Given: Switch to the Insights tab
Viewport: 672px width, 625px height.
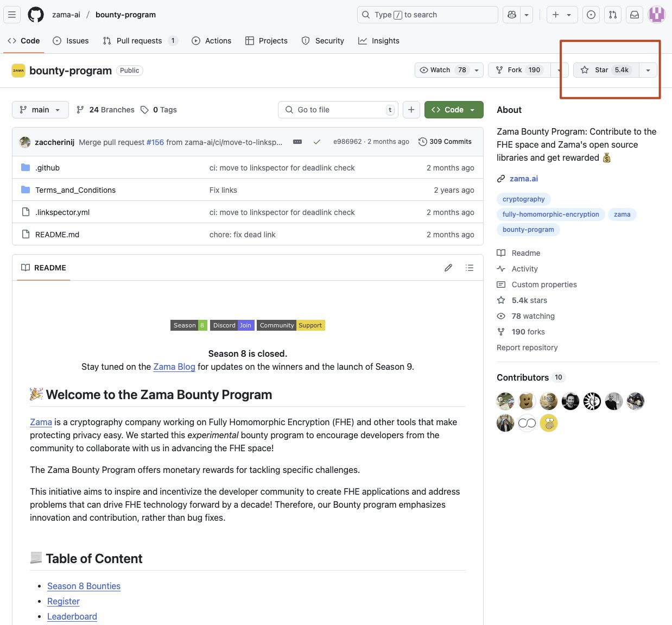Looking at the screenshot, I should click(x=379, y=41).
